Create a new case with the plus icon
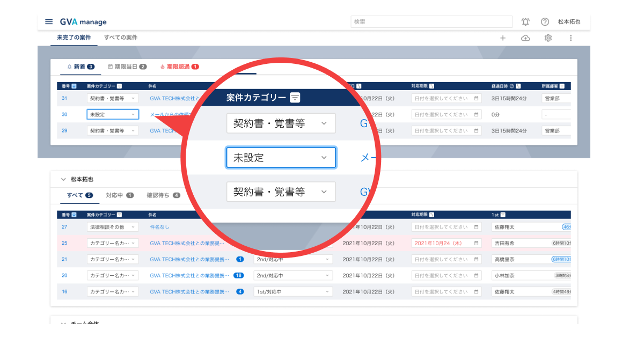 [503, 38]
